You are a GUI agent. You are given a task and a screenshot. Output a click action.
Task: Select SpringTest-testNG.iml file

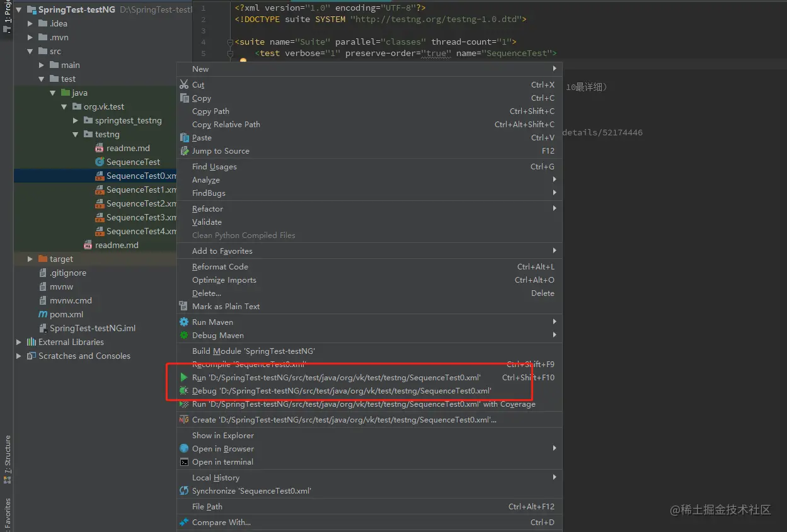tap(93, 328)
